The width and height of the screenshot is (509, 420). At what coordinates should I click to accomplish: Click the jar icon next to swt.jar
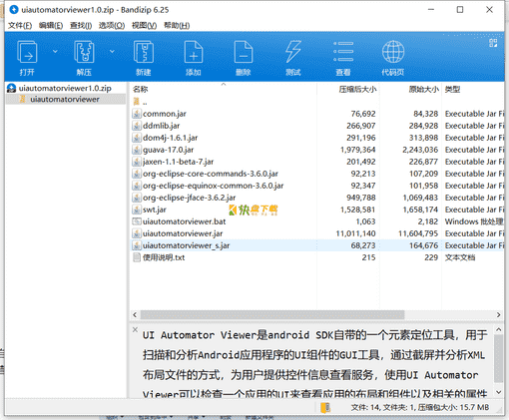coord(137,210)
